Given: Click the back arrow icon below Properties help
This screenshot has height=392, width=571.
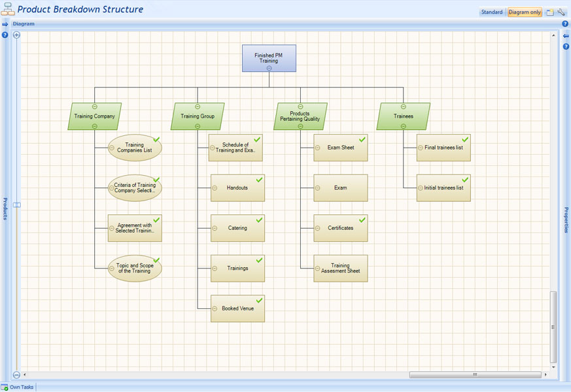Looking at the screenshot, I should click(566, 35).
